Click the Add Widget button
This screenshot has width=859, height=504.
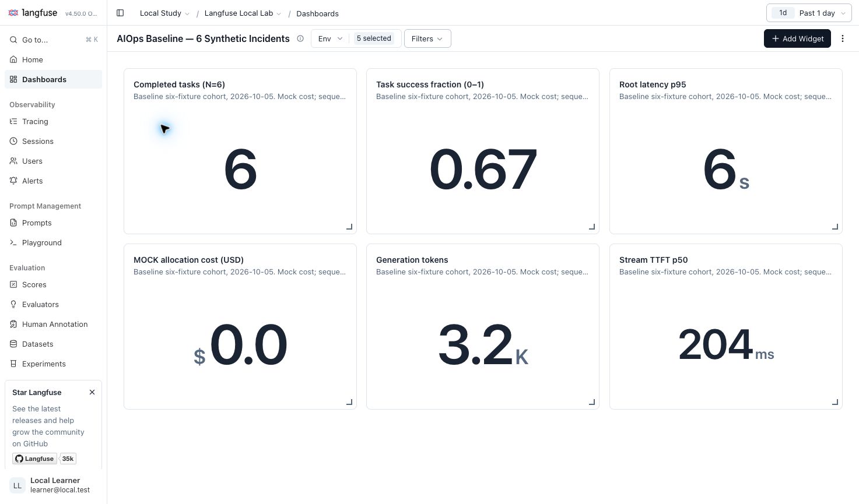coord(797,38)
